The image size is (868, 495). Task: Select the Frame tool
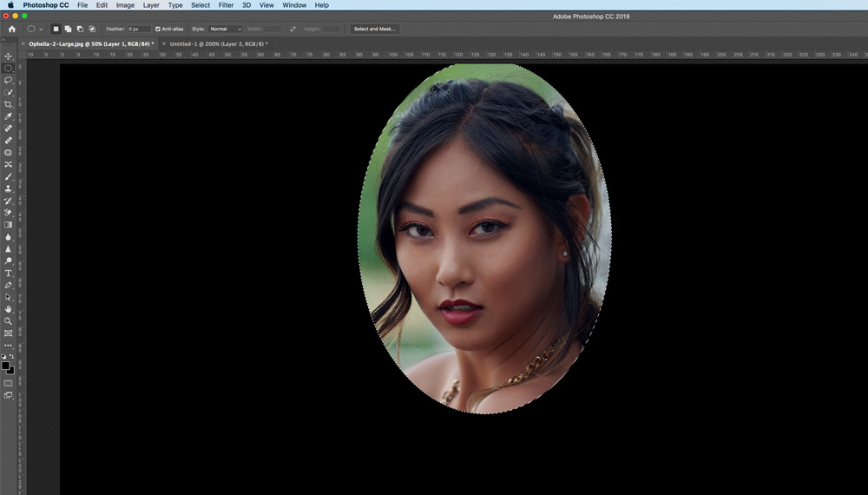pos(9,333)
